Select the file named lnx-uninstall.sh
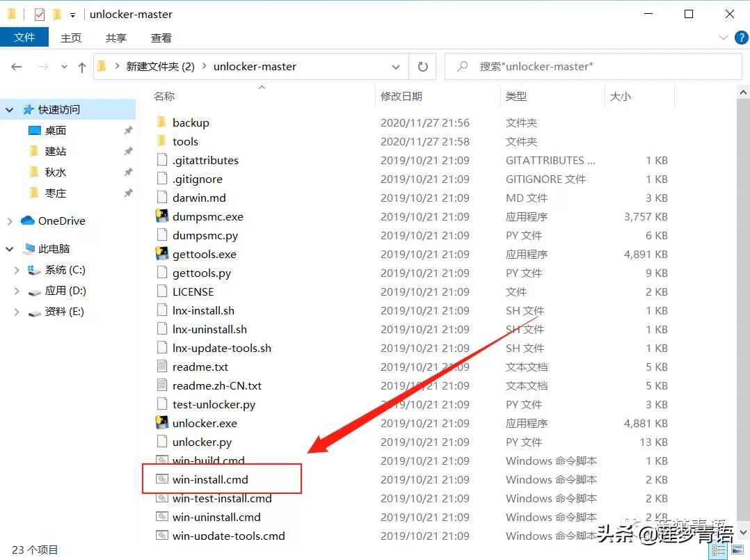Screen dimensions: 750x560 click(209, 329)
